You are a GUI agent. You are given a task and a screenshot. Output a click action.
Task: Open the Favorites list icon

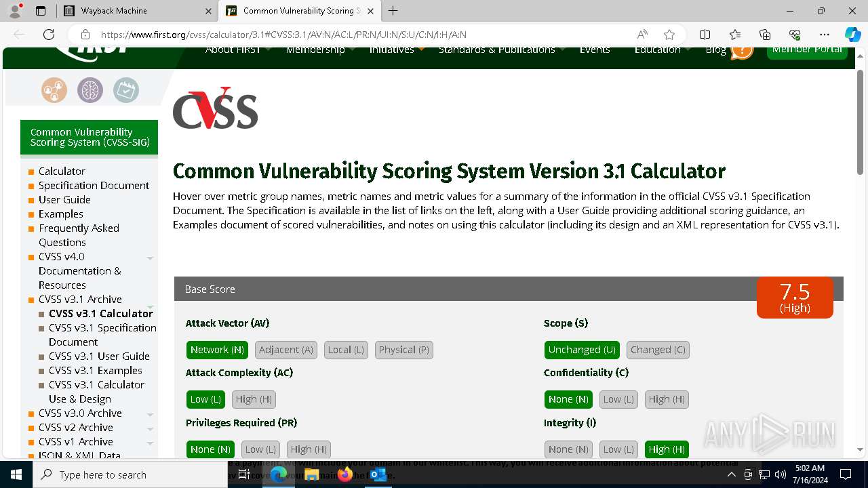(x=735, y=35)
